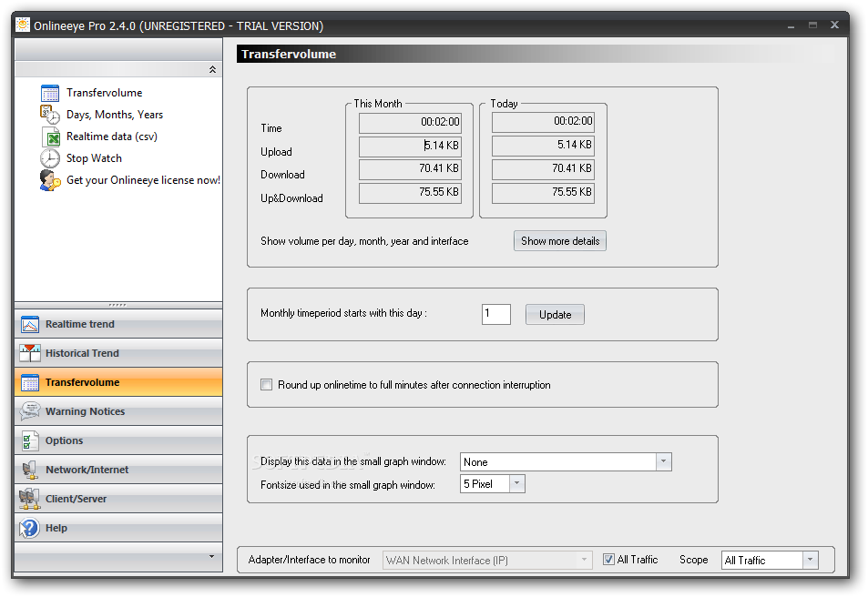Click 'Display this data in the small graph window' label
Viewport: 868px width, 597px height.
tap(353, 461)
